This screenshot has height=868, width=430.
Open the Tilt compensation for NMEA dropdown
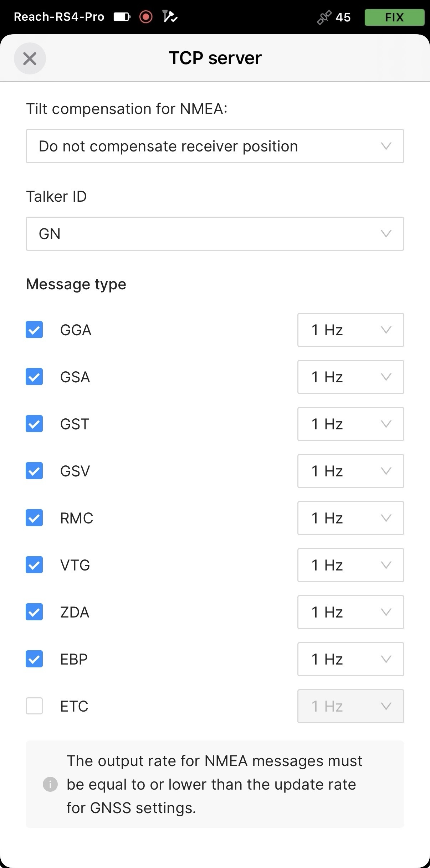[215, 146]
